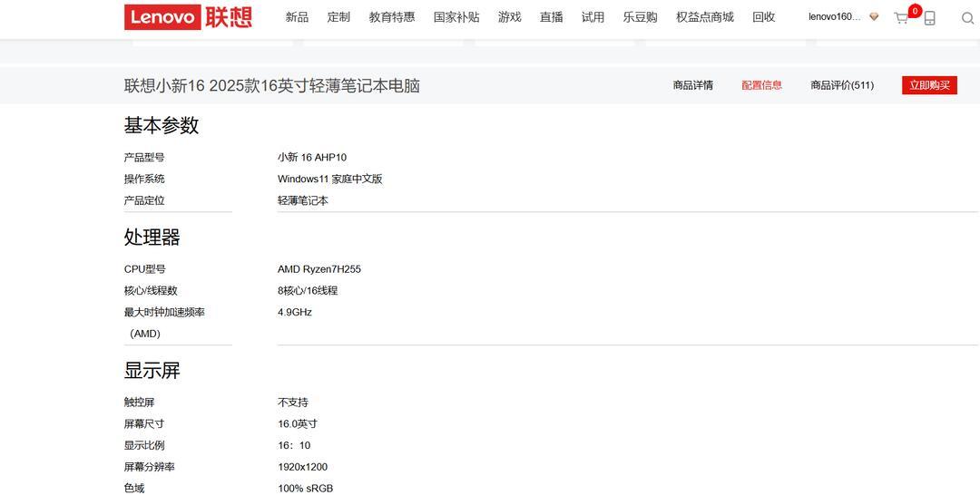Image resolution: width=980 pixels, height=495 pixels.
Task: Open the 定制 menu item
Action: tap(338, 17)
